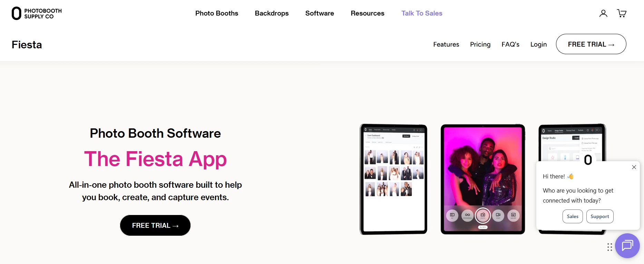Click the Fiesta page title
The image size is (644, 264).
click(x=27, y=45)
